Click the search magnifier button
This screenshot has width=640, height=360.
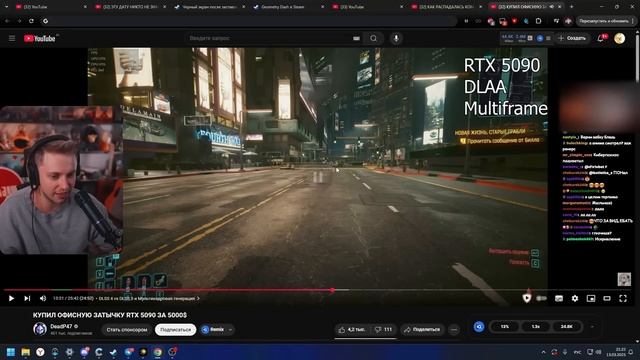tap(373, 38)
